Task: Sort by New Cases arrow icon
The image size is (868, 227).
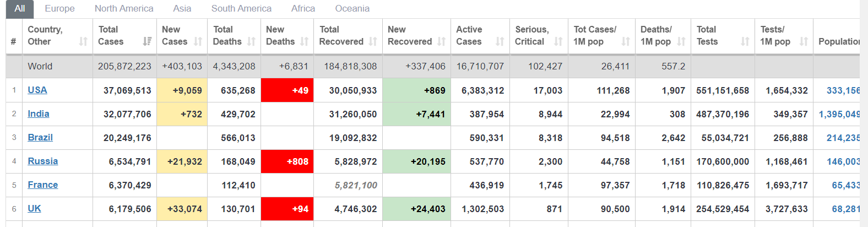Action: click(x=198, y=41)
